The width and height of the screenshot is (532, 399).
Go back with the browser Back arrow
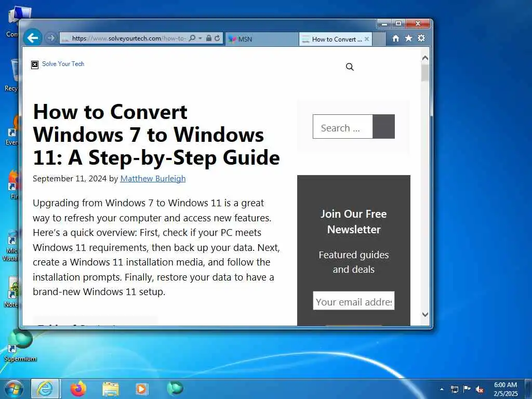tap(33, 38)
